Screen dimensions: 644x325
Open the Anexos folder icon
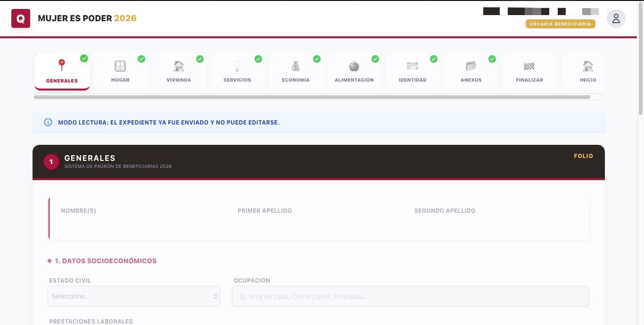(471, 66)
